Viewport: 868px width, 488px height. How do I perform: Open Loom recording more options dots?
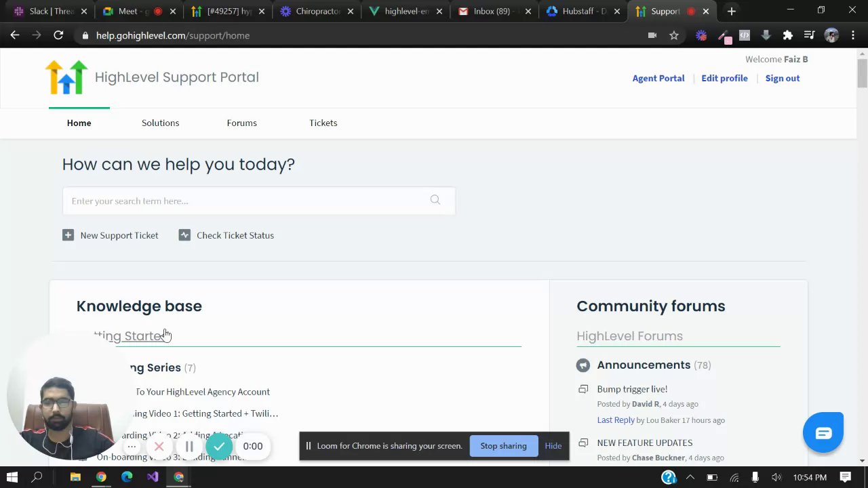coord(132,446)
